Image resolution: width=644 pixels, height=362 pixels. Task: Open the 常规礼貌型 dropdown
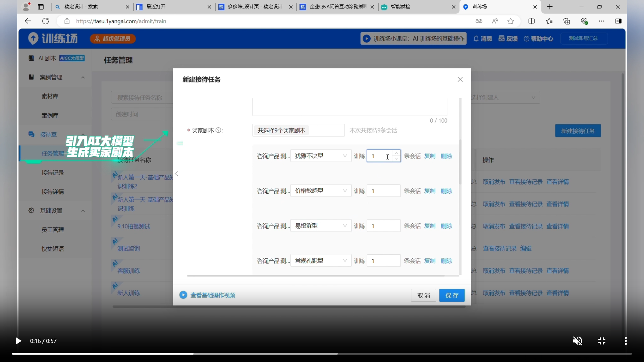(321, 260)
